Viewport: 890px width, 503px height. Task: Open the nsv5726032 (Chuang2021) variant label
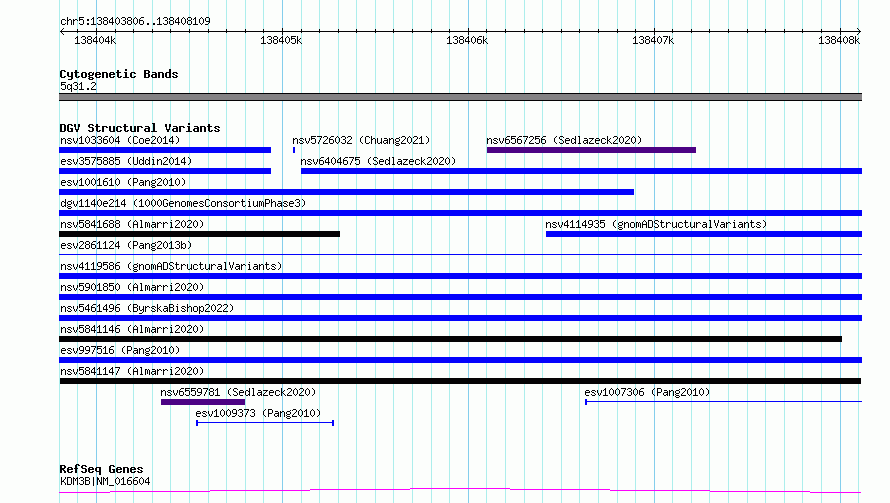tap(361, 140)
